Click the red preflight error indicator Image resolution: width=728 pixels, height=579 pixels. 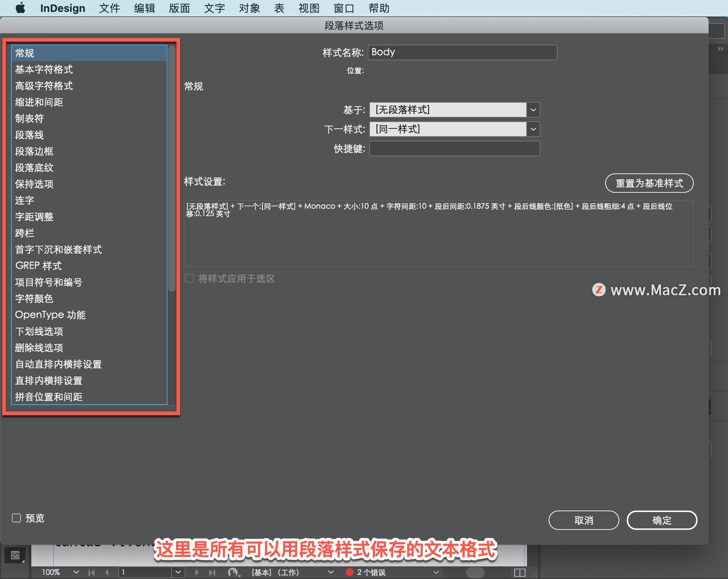[x=349, y=572]
